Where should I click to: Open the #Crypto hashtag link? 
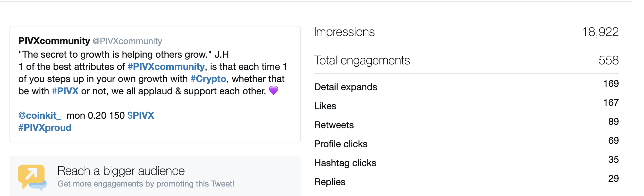208,79
